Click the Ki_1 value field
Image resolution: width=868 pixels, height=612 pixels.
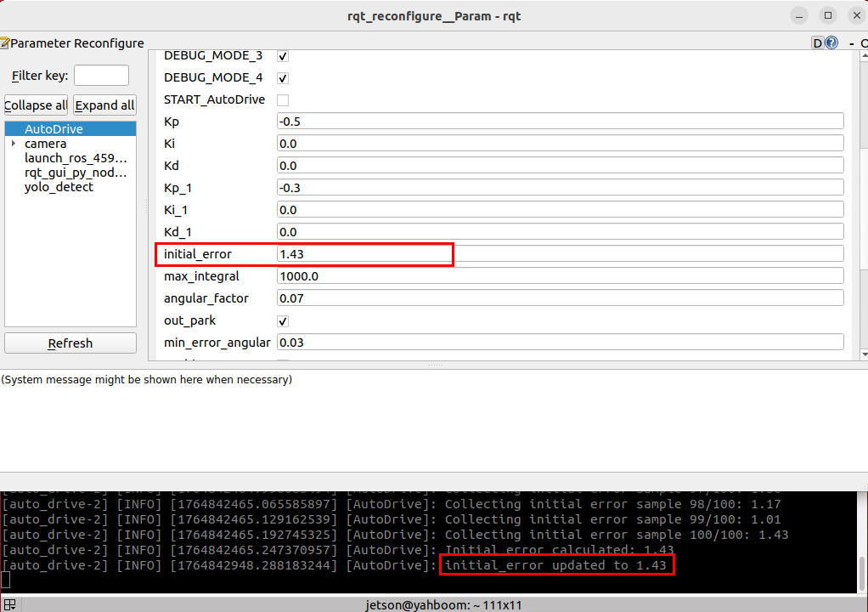point(561,210)
